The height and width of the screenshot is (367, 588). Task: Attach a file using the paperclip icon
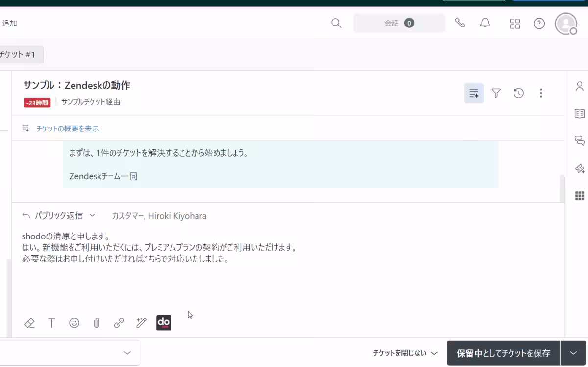pos(97,323)
